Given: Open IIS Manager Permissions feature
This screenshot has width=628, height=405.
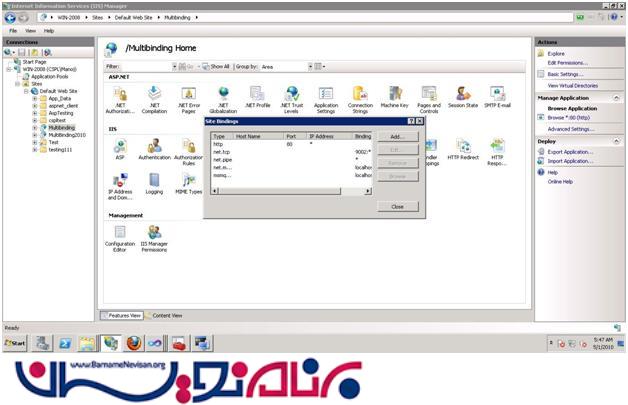Looking at the screenshot, I should point(154,239).
